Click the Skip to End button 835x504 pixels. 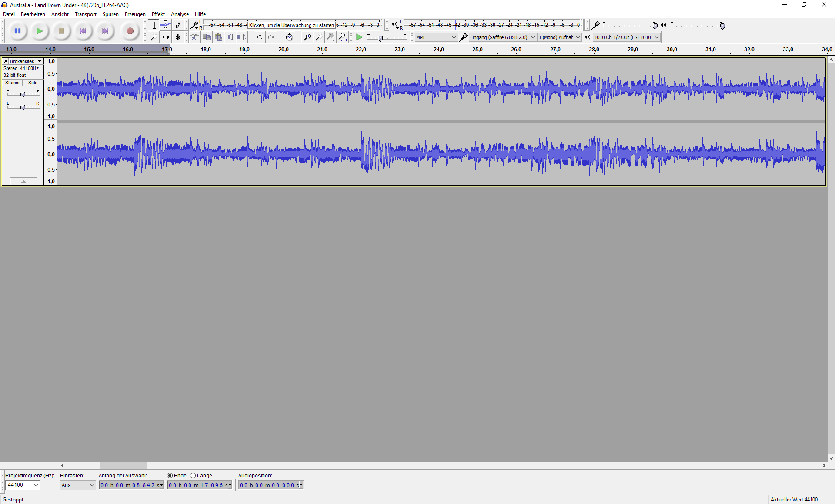(x=105, y=31)
